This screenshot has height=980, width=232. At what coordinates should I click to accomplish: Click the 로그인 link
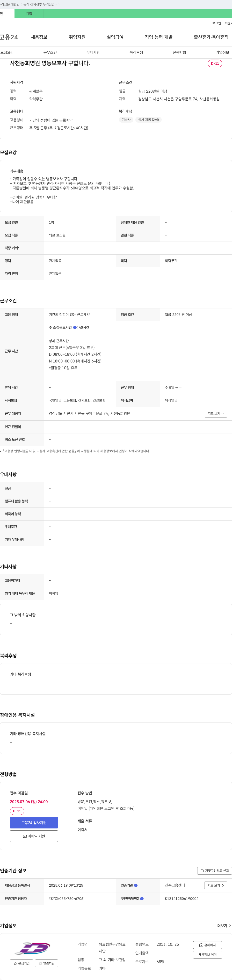[216, 23]
